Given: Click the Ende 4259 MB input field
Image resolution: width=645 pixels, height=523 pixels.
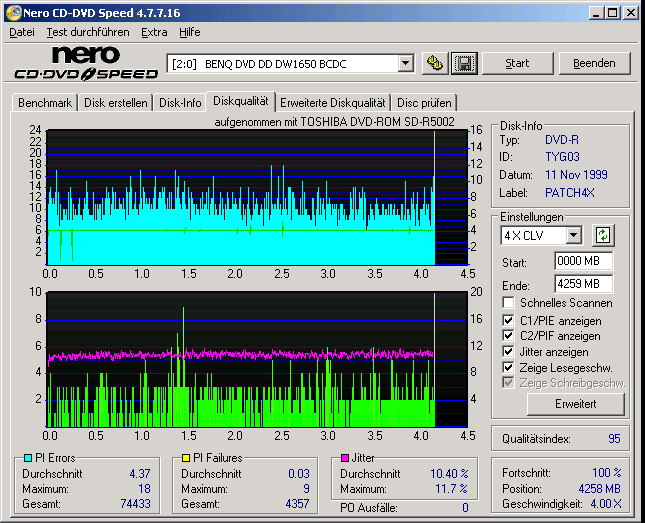Looking at the screenshot, I should (x=583, y=284).
